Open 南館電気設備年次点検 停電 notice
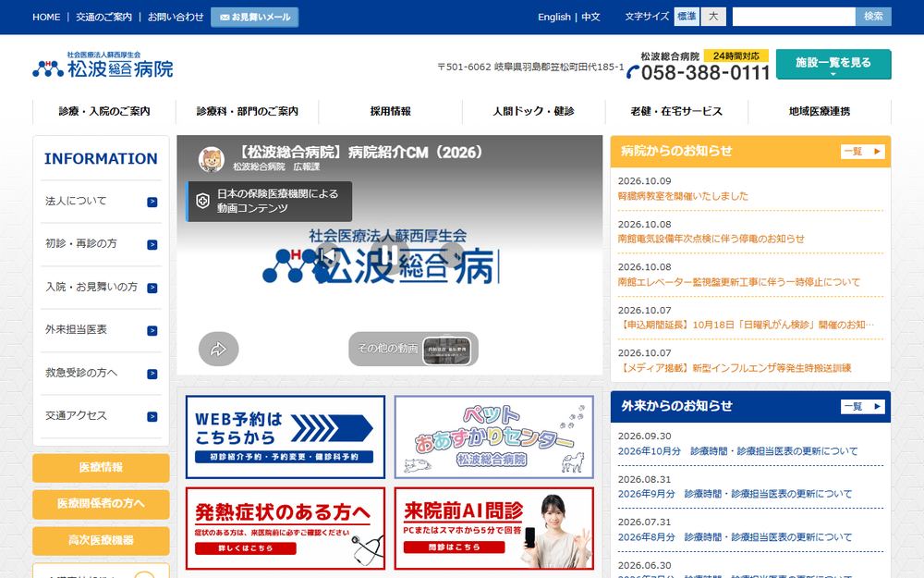This screenshot has width=924, height=578. [x=711, y=239]
